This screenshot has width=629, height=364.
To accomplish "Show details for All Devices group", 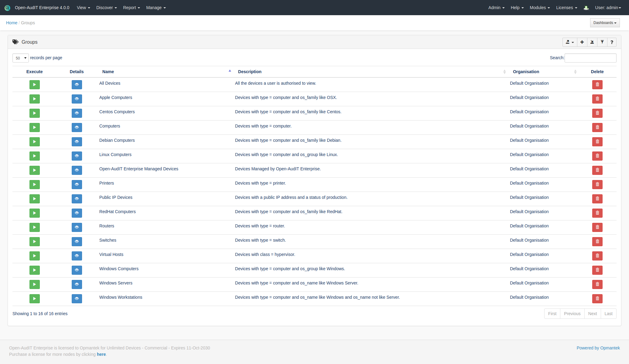I will (77, 85).
